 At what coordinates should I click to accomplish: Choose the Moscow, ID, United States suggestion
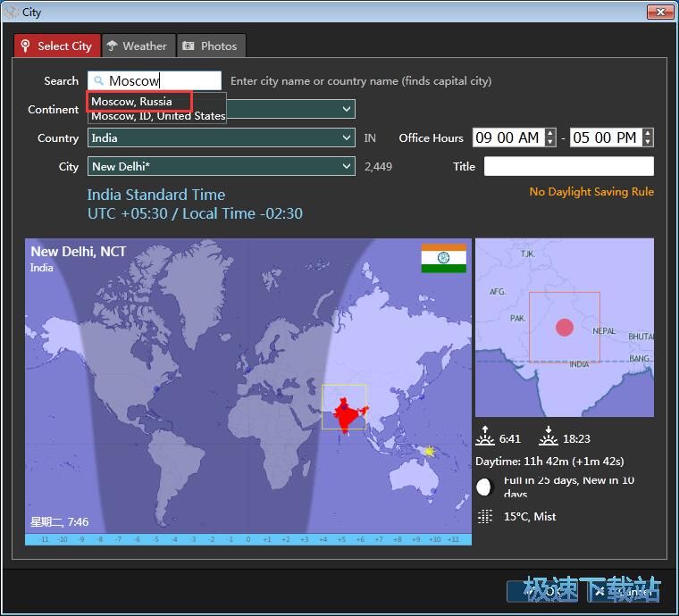158,116
